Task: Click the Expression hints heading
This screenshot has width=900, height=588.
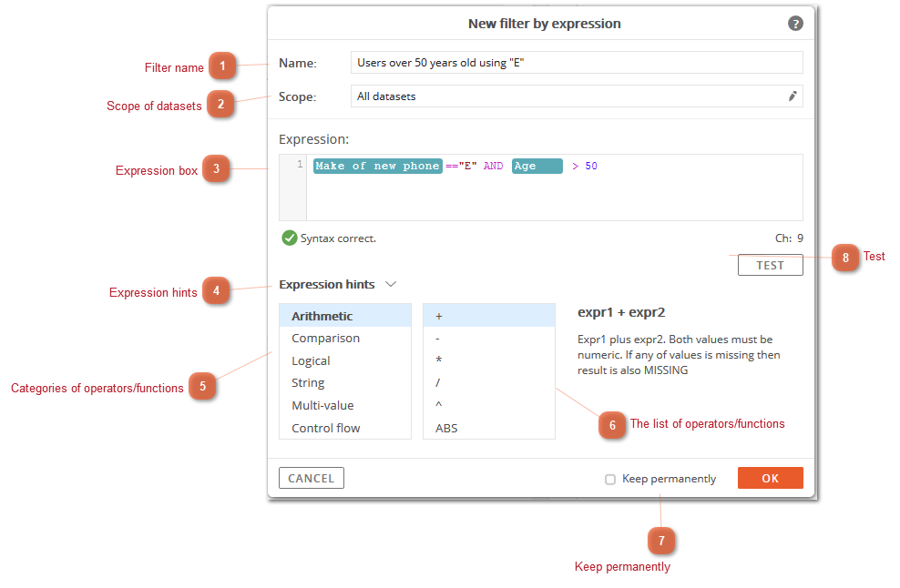Action: tap(327, 285)
